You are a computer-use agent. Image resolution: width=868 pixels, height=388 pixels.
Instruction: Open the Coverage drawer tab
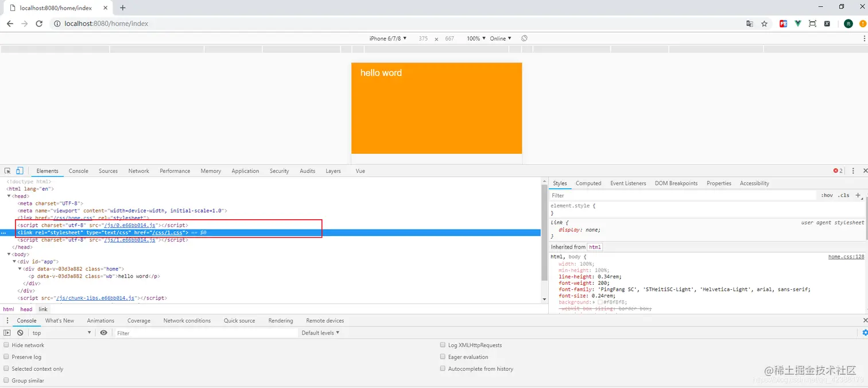tap(139, 320)
